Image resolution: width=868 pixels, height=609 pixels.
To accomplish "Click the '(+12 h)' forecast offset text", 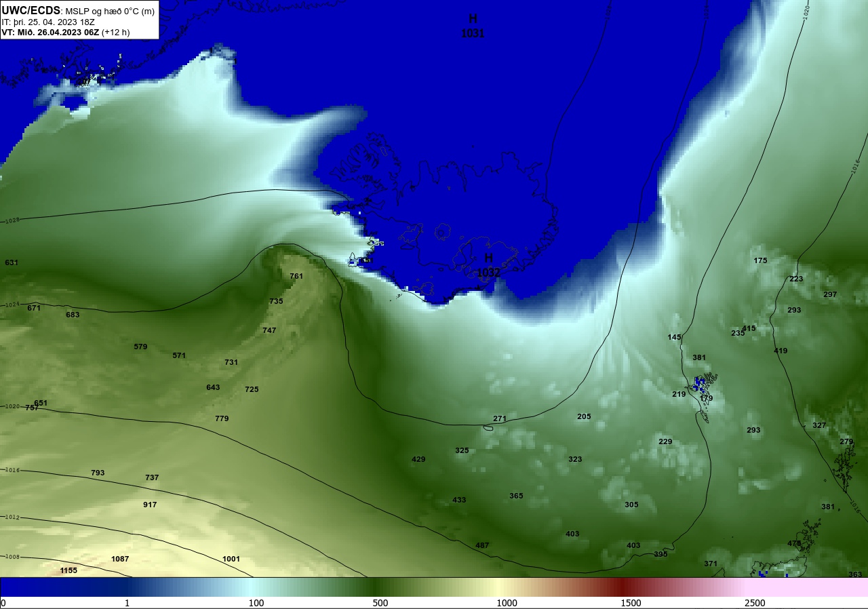I will (116, 32).
